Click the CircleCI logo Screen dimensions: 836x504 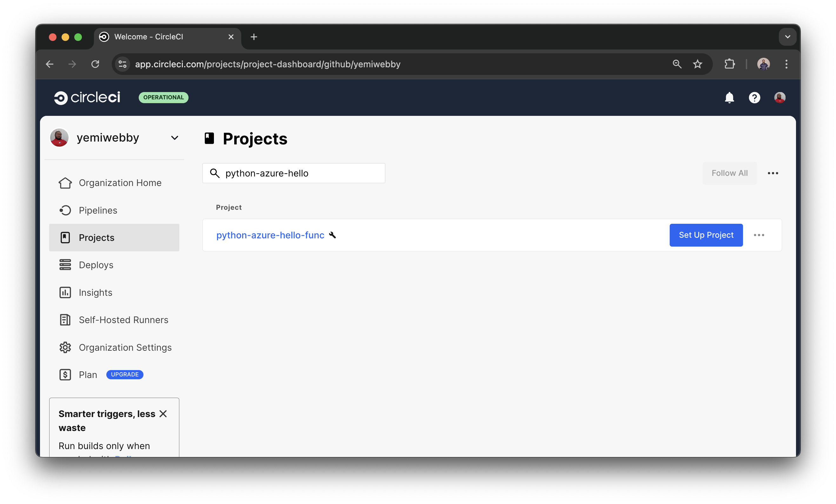click(x=87, y=97)
